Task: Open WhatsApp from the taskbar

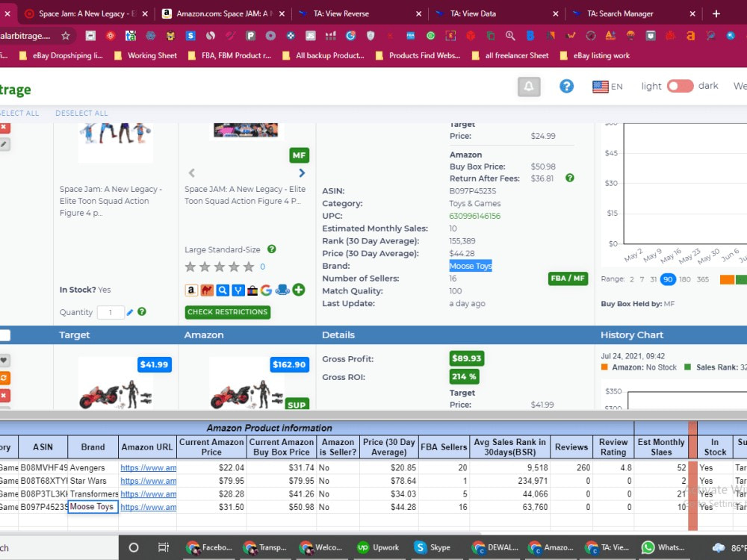Action: pyautogui.click(x=663, y=547)
